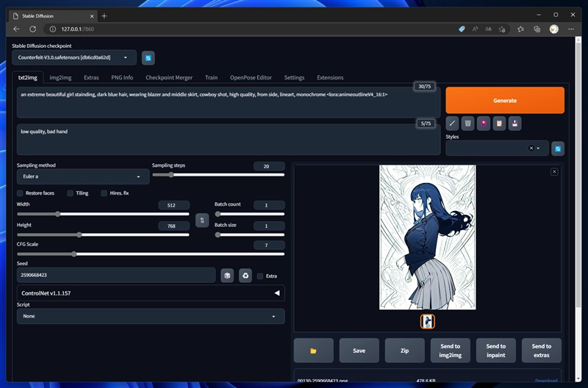588x388 pixels.
Task: Go back in the browser
Action: pos(16,29)
